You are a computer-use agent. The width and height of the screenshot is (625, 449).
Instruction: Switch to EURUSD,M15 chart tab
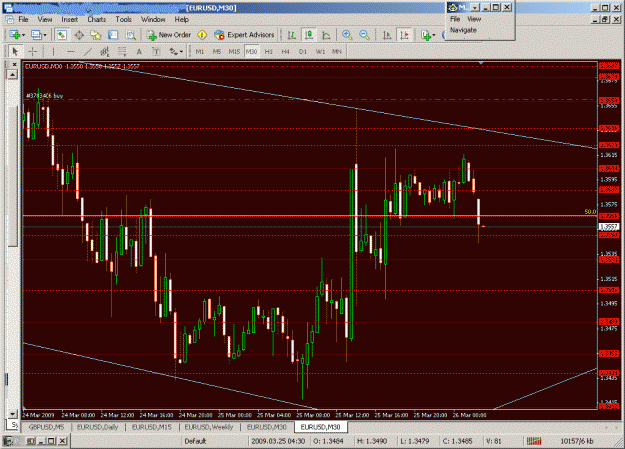tap(151, 427)
